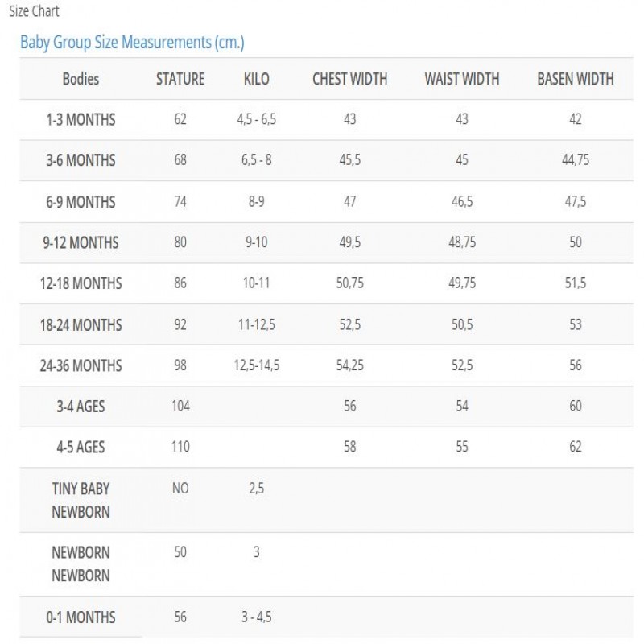This screenshot has width=644, height=644.
Task: Select the Bodies column header
Action: point(80,79)
